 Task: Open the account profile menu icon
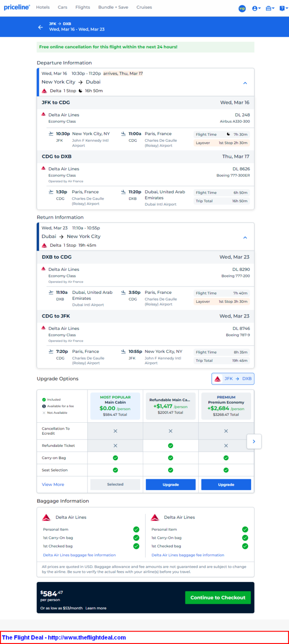[256, 8]
